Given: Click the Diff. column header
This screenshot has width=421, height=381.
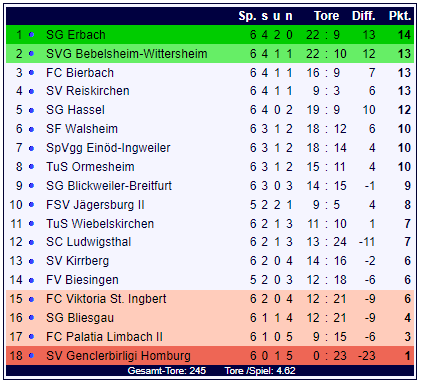Looking at the screenshot, I should (364, 16).
